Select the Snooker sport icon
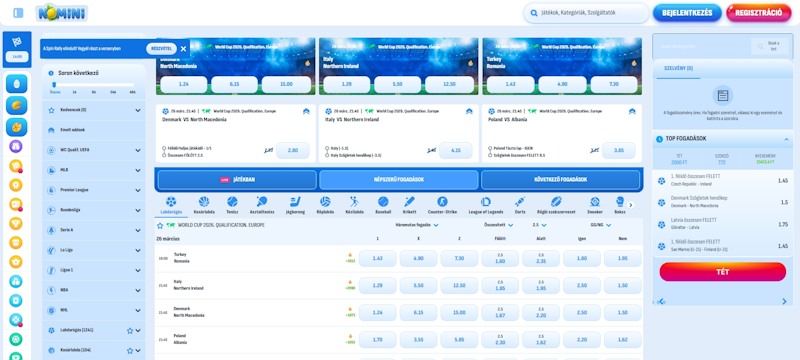The height and width of the screenshot is (360, 800). click(x=595, y=202)
